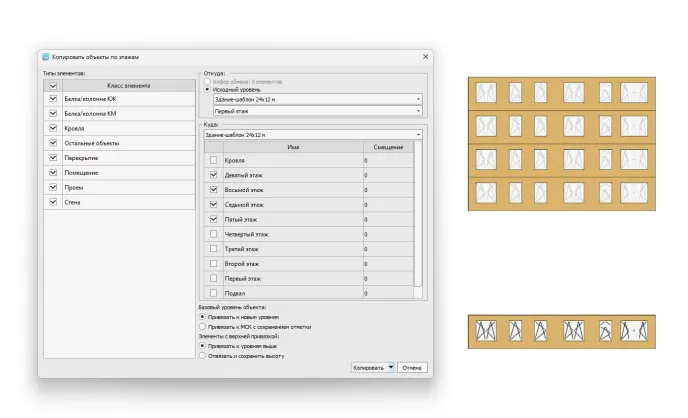
Task: Toggle the header checkbox selecting all element classes
Action: click(x=53, y=86)
